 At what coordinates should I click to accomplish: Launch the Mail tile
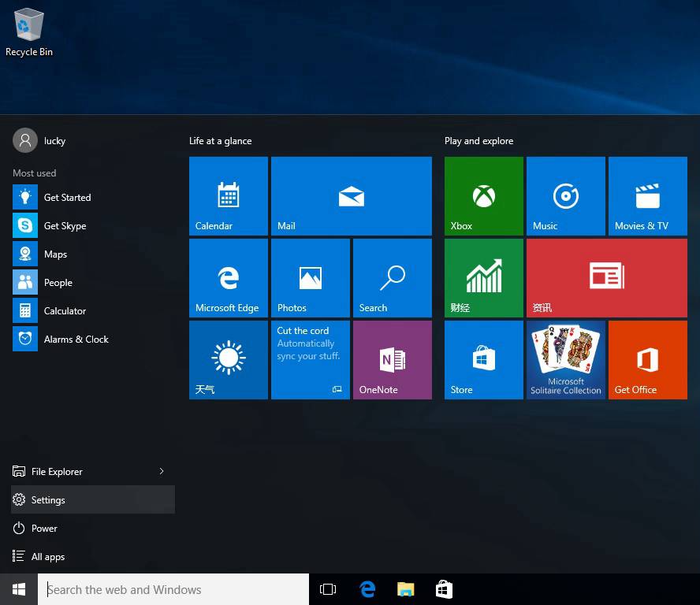[x=351, y=195]
